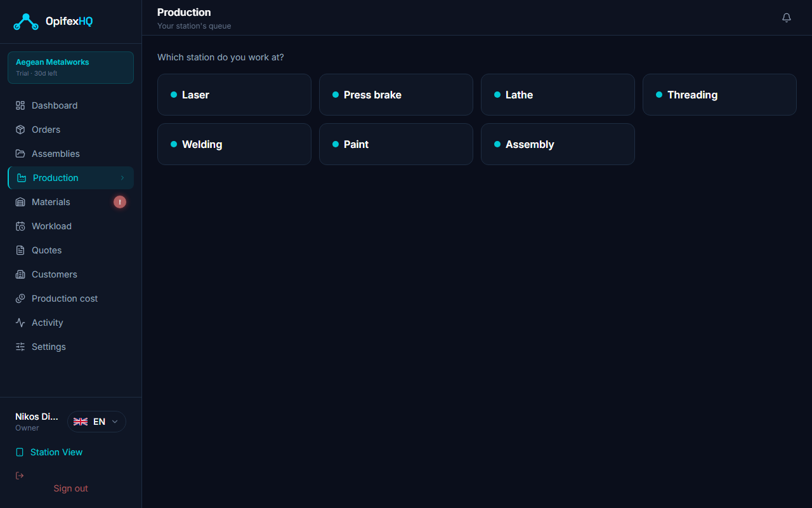This screenshot has height=508, width=812.
Task: Navigate to Workload page
Action: (x=70, y=226)
